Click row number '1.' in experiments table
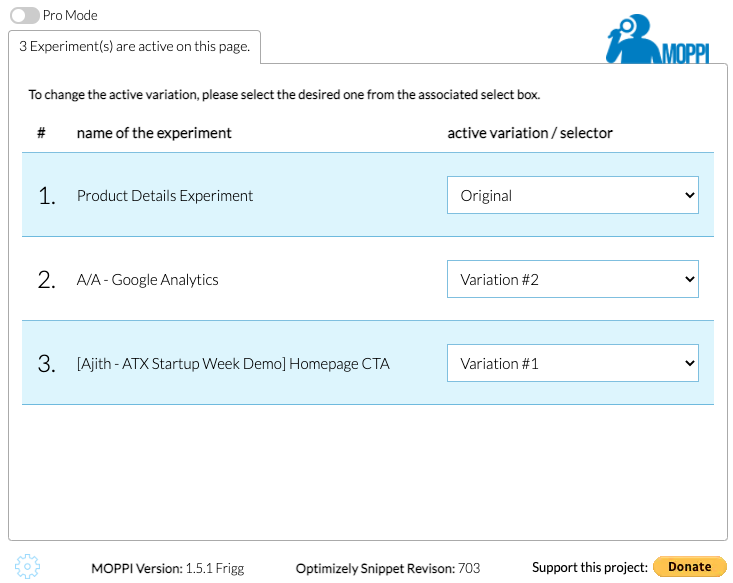 47,195
